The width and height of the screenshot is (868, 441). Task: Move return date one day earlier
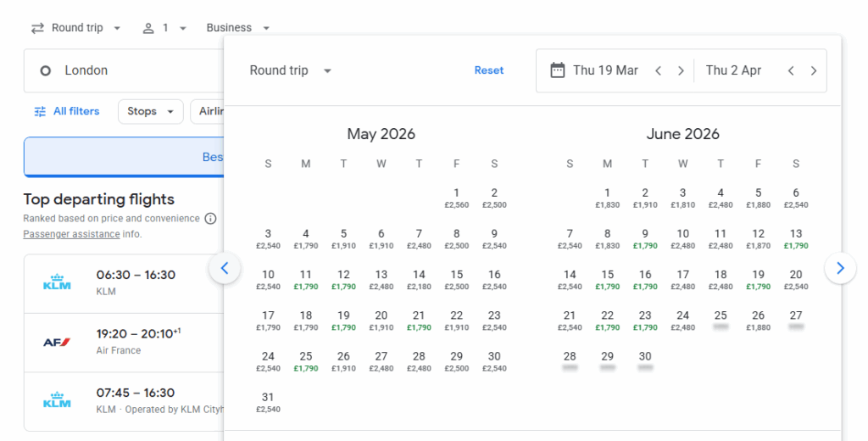[791, 70]
